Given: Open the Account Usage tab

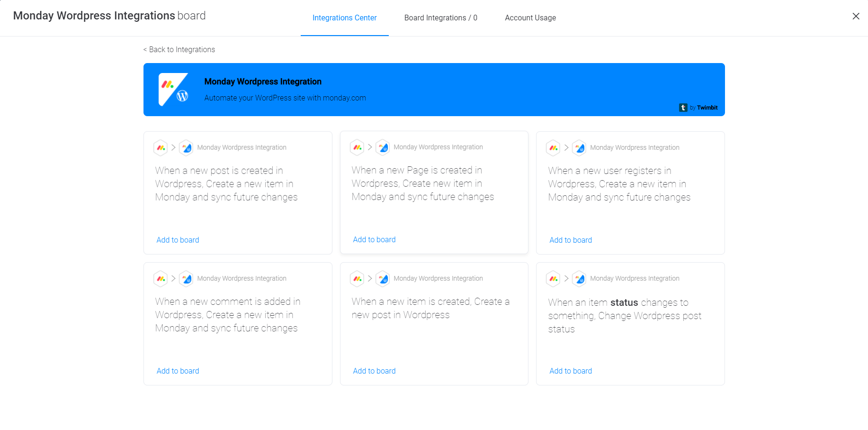Looking at the screenshot, I should 530,18.
